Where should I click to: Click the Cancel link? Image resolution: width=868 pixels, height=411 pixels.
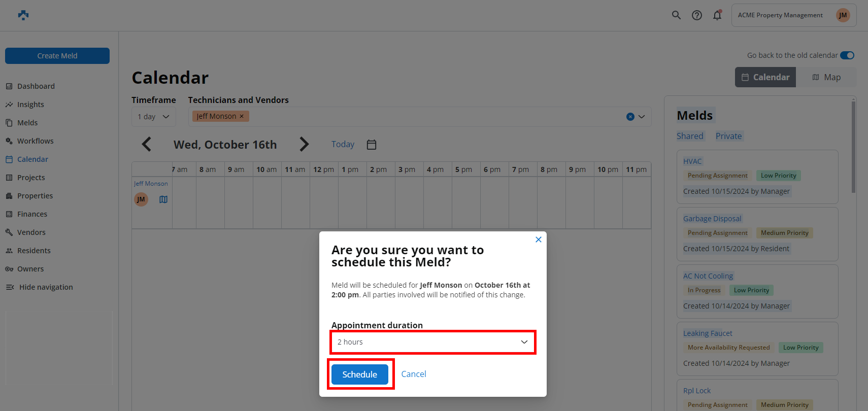[x=414, y=374]
